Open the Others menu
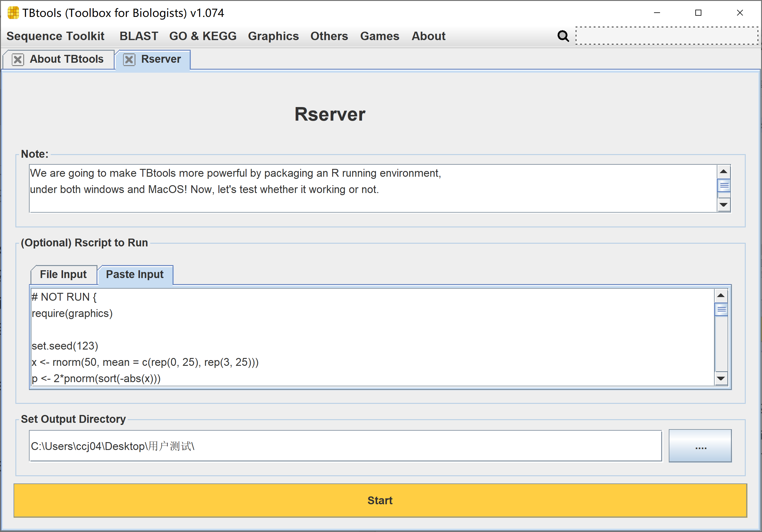 point(329,36)
